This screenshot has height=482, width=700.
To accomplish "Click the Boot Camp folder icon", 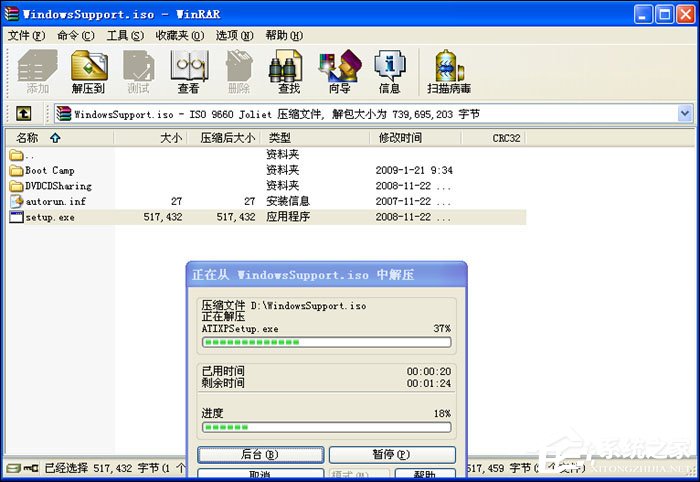I will pos(17,170).
